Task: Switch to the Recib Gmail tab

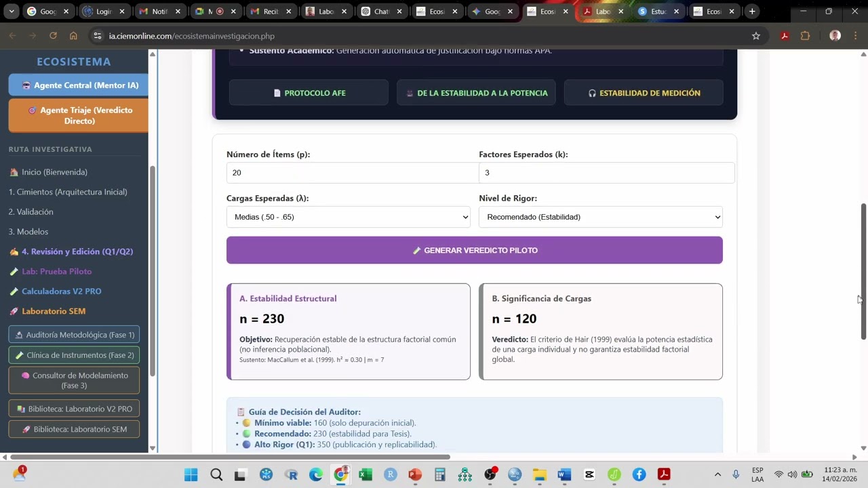Action: coord(271,12)
